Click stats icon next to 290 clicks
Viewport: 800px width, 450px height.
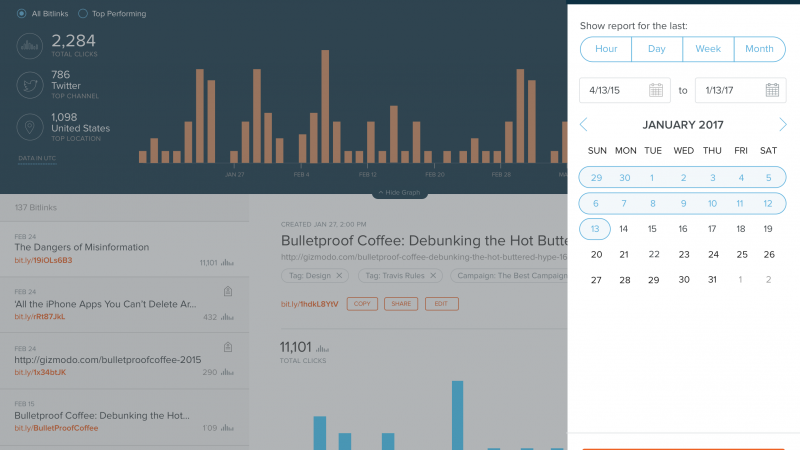(228, 372)
